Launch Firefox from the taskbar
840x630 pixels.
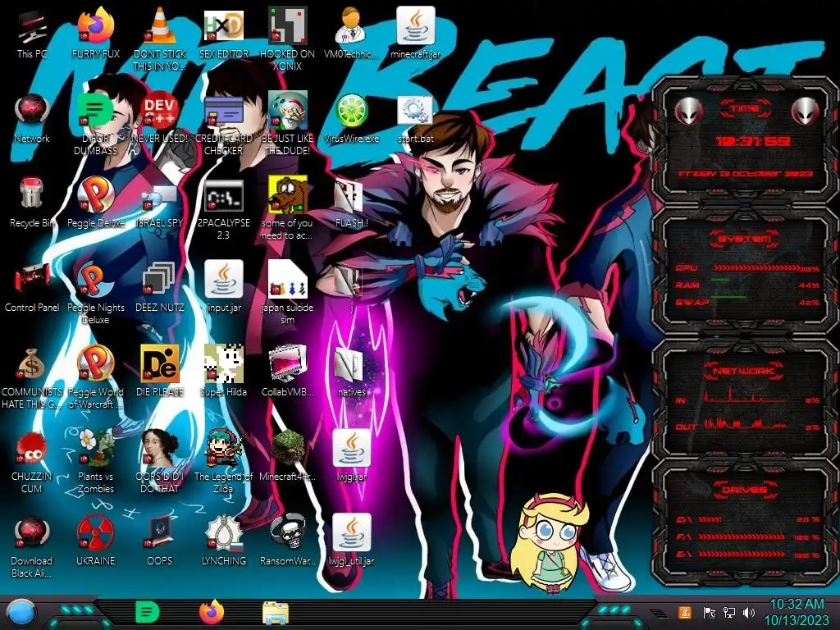(x=212, y=612)
